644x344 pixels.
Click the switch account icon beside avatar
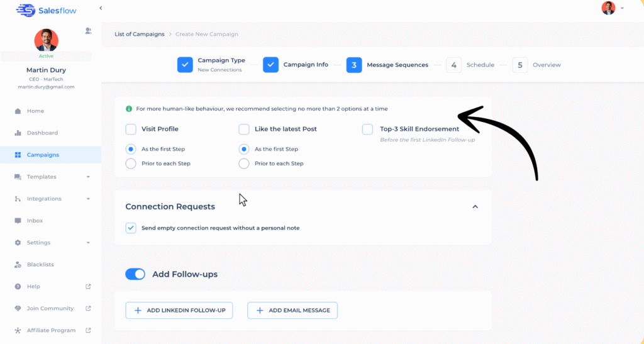tap(88, 30)
